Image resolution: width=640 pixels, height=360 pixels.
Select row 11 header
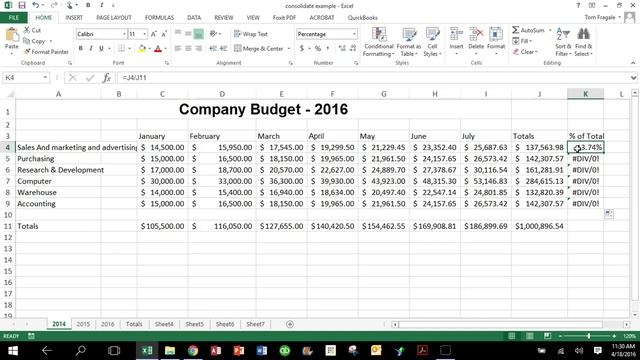coord(8,226)
